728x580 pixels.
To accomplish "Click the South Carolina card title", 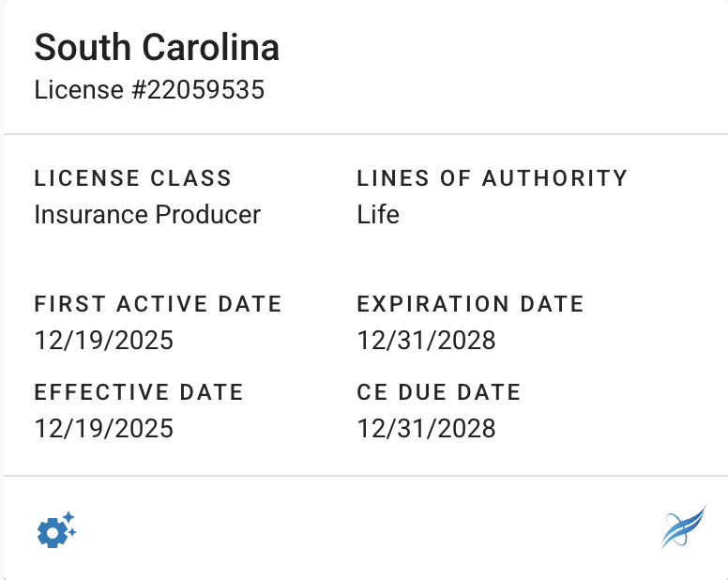I will point(157,48).
